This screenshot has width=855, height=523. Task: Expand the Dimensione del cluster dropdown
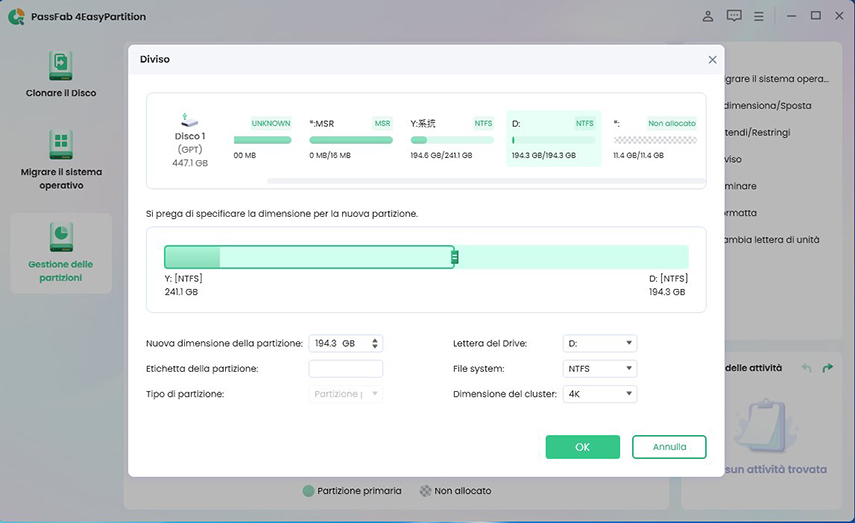(600, 394)
